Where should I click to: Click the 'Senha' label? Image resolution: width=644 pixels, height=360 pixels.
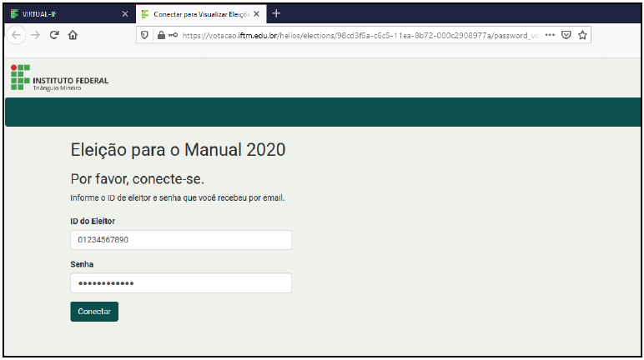pos(82,264)
